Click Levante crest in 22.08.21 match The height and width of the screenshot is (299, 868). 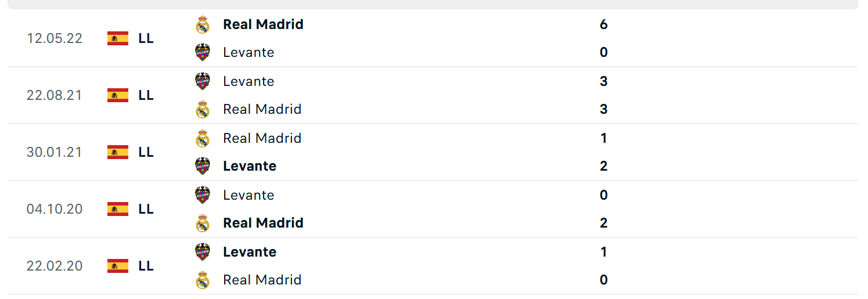202,81
